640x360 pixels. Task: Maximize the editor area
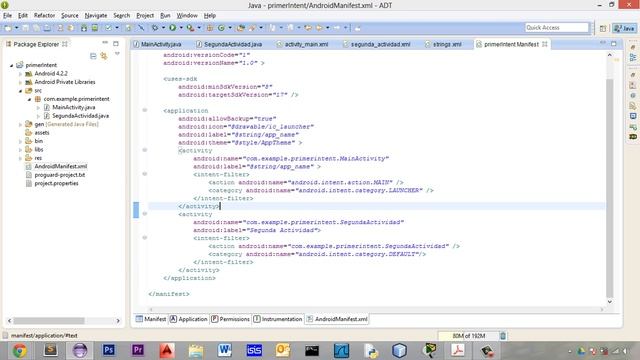pyautogui.click(x=614, y=43)
